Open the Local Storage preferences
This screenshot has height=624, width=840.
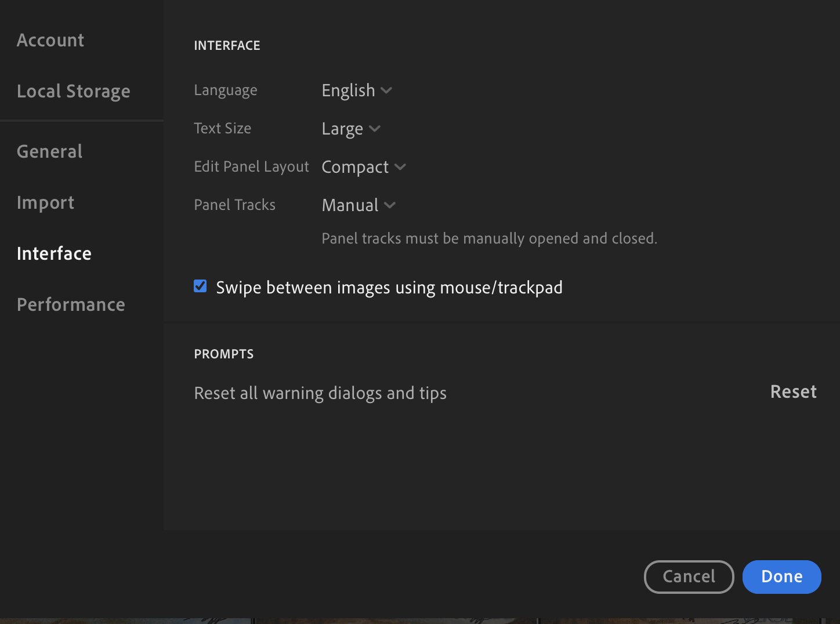coord(74,91)
